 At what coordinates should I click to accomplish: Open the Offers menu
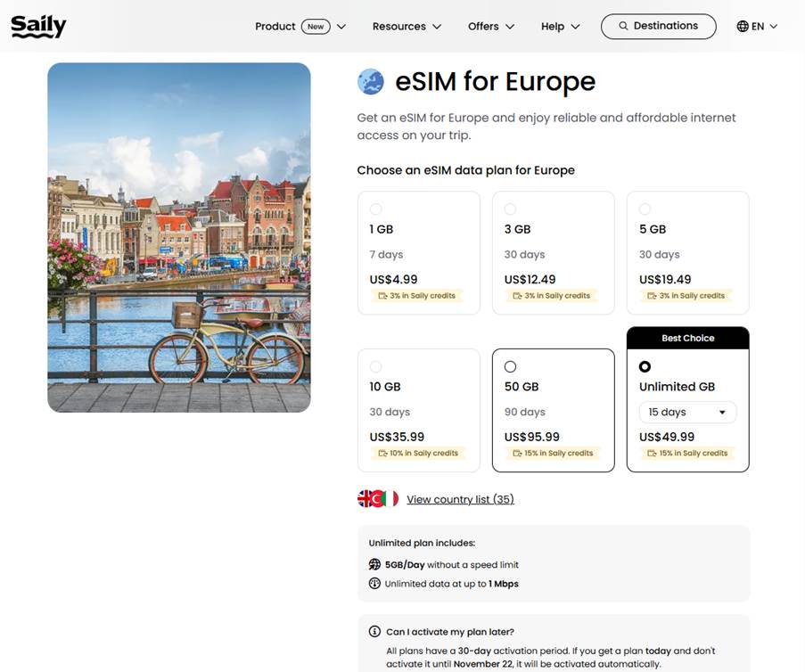click(490, 27)
